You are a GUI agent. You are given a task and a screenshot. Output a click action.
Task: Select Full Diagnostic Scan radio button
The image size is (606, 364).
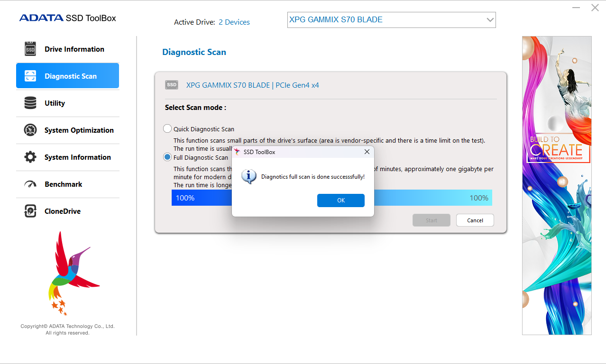(x=167, y=157)
